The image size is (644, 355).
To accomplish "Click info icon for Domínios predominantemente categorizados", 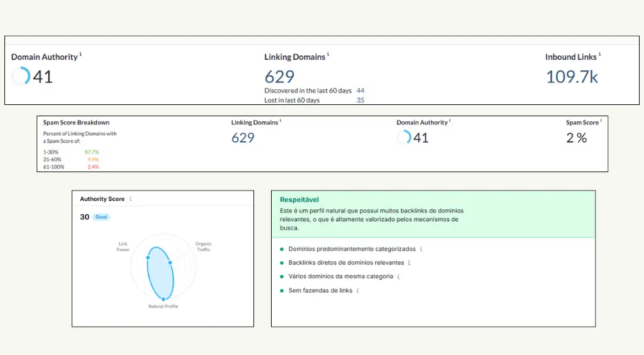I will [x=421, y=249].
